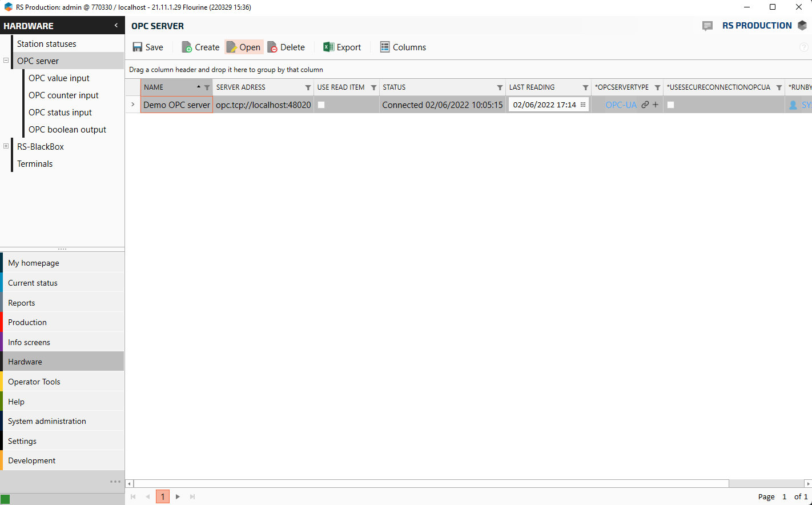
Task: Toggle Use Read Item checkbox
Action: pos(321,105)
